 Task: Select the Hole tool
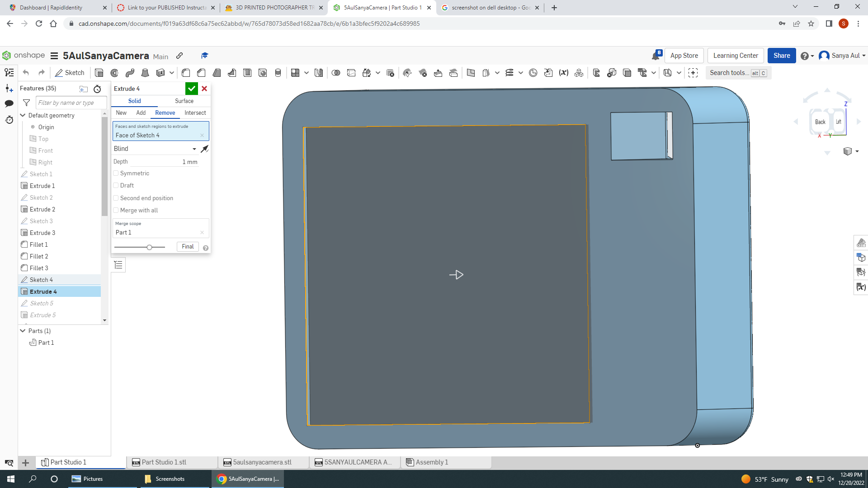tap(263, 73)
